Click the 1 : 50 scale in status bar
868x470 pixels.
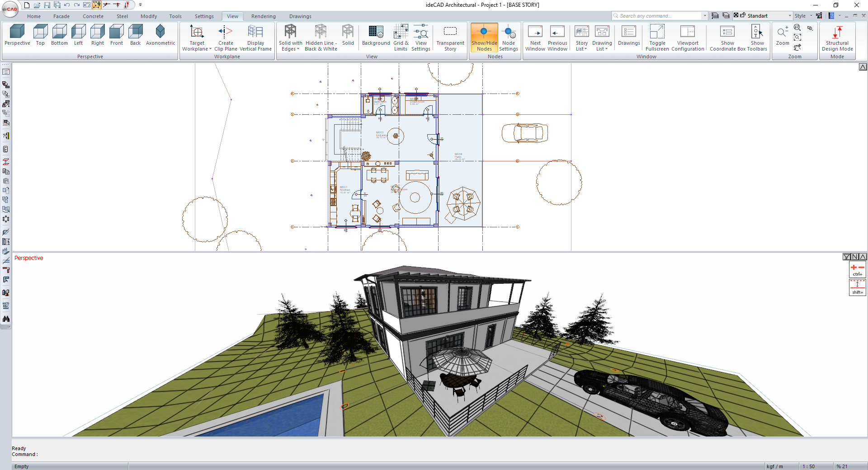point(809,466)
